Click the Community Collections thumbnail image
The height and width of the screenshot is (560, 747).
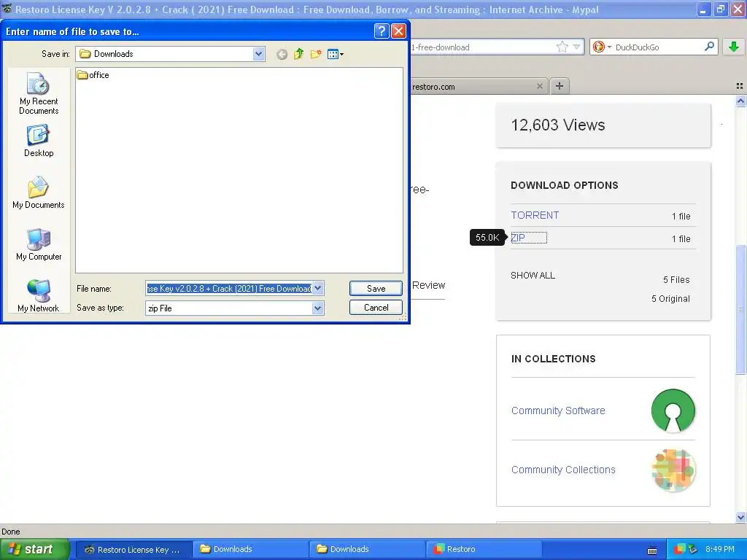click(x=673, y=470)
